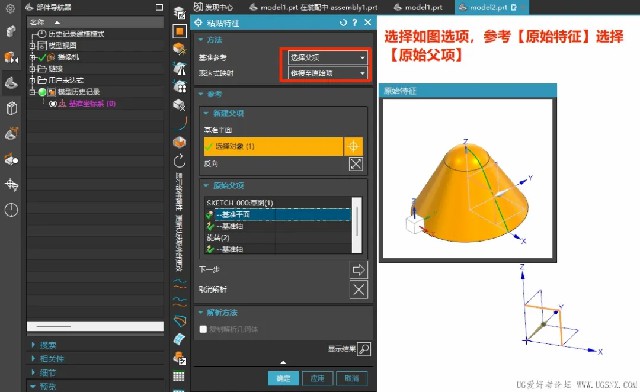Open the orange-cube constraint navigator icon
640x392 pixels.
click(11, 58)
